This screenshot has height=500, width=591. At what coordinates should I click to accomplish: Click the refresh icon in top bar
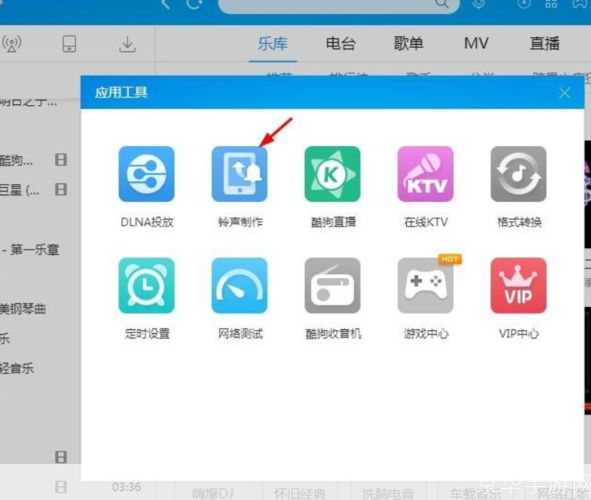click(194, 4)
